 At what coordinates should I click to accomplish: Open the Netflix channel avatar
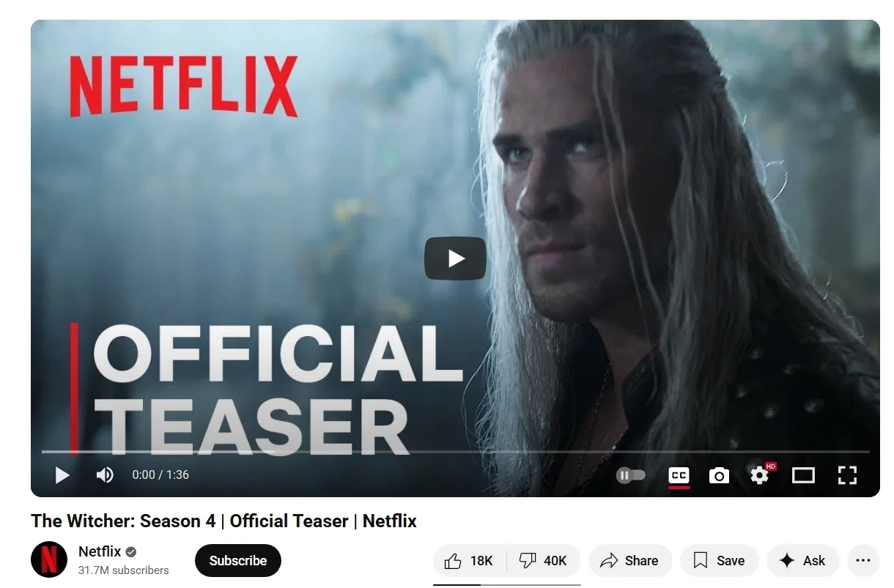48,560
